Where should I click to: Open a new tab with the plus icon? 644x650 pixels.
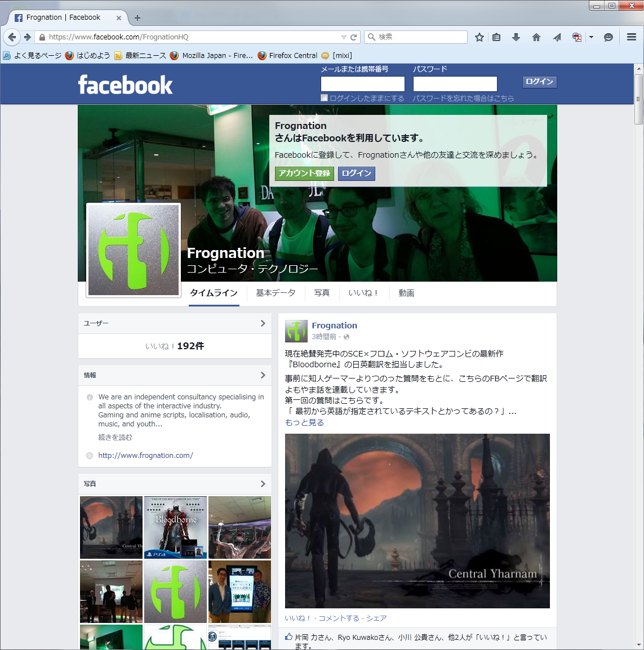(137, 18)
